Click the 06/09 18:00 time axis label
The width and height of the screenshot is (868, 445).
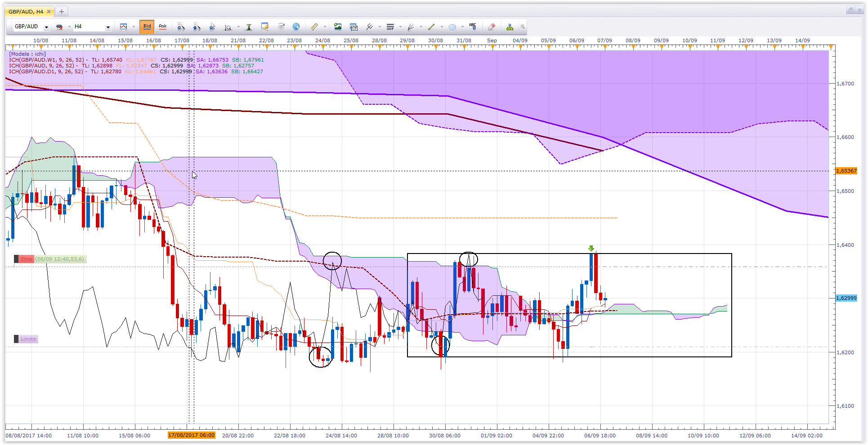click(600, 436)
